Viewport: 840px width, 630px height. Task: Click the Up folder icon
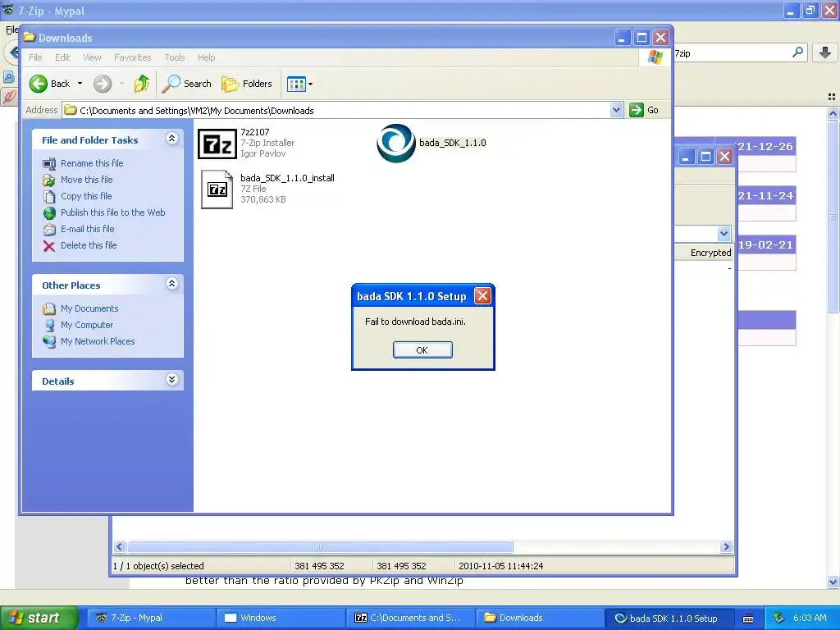point(142,84)
